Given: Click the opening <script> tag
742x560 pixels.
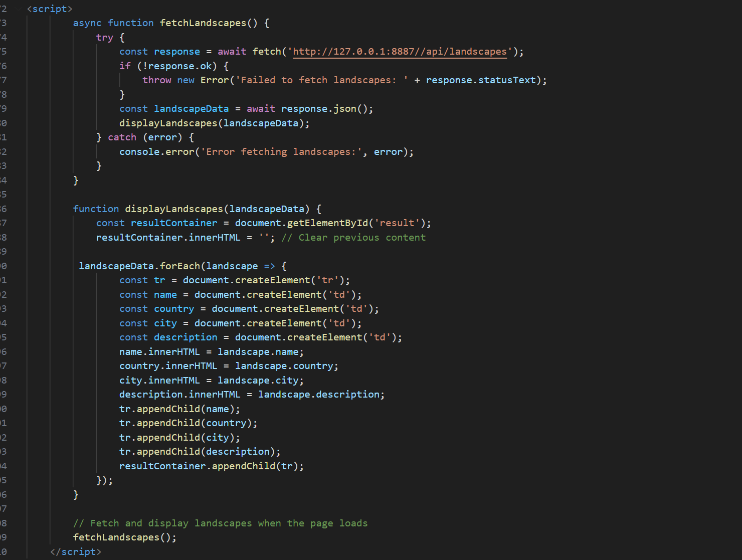Looking at the screenshot, I should click(50, 9).
